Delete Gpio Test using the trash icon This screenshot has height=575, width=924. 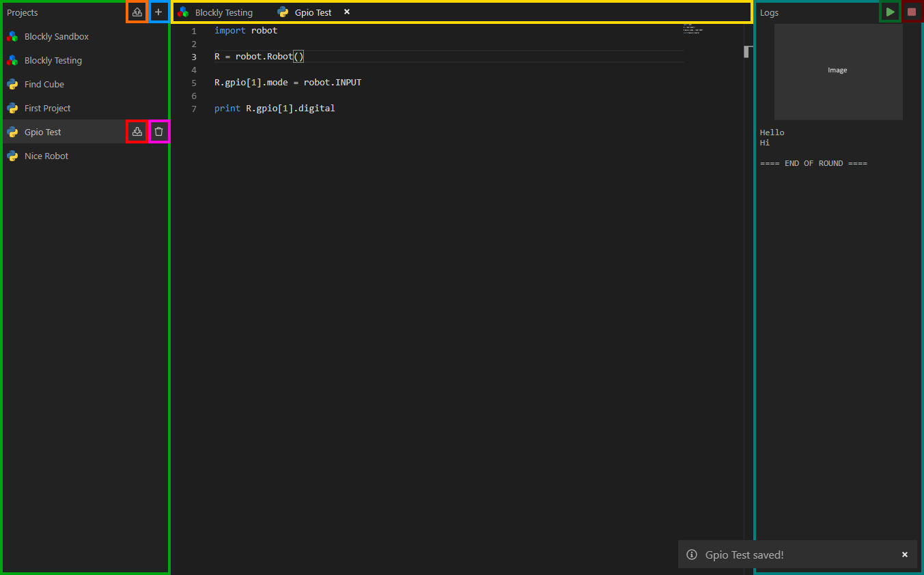tap(158, 131)
